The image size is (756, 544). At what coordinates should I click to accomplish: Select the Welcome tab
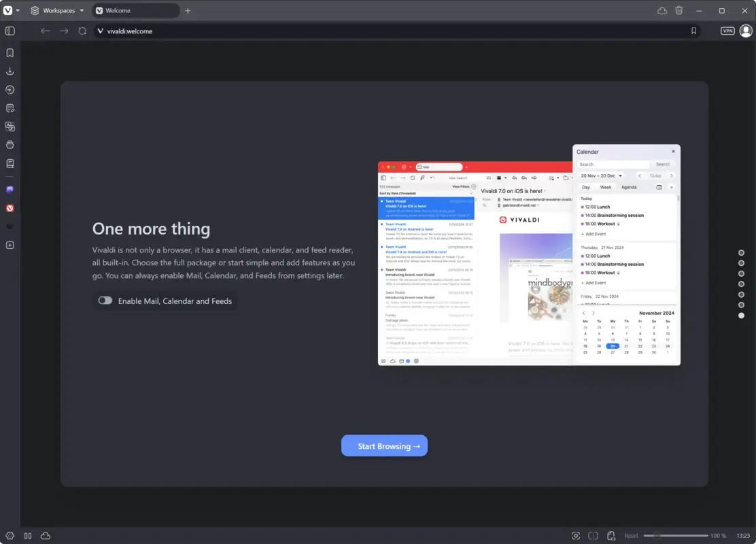[135, 10]
